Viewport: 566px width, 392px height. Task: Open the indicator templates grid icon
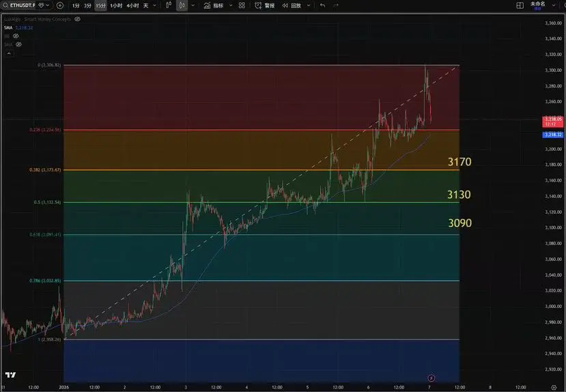tap(242, 5)
